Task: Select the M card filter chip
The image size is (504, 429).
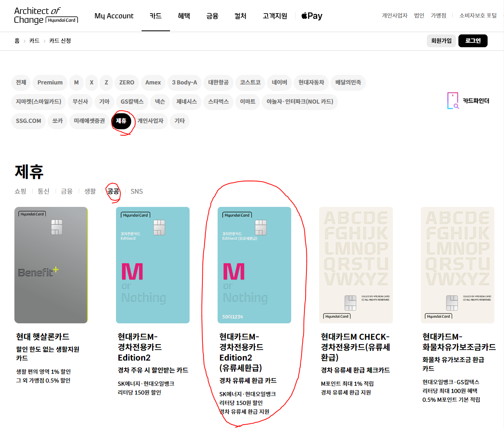Action: (76, 82)
